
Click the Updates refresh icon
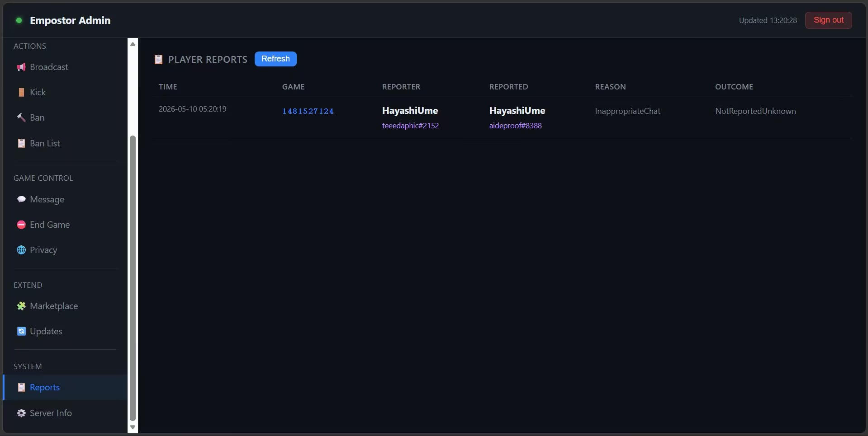click(x=21, y=331)
